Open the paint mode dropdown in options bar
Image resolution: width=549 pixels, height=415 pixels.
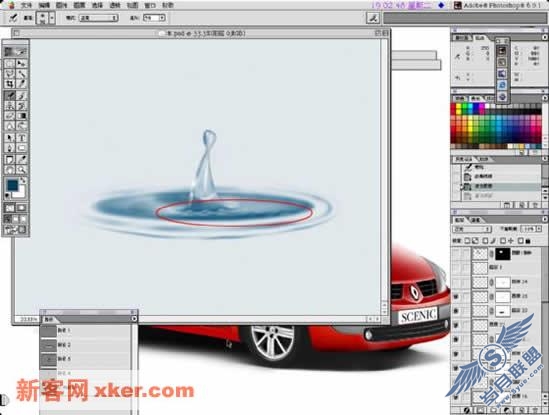pos(98,18)
